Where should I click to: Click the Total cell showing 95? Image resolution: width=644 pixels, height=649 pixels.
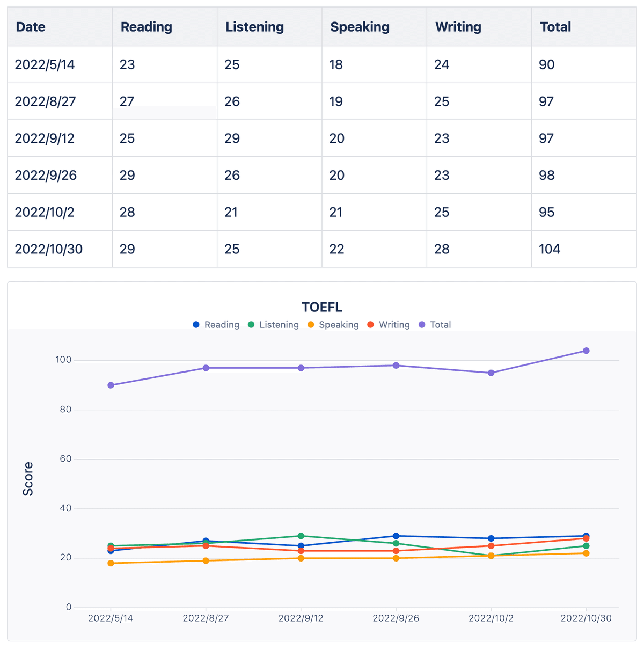pyautogui.click(x=584, y=212)
